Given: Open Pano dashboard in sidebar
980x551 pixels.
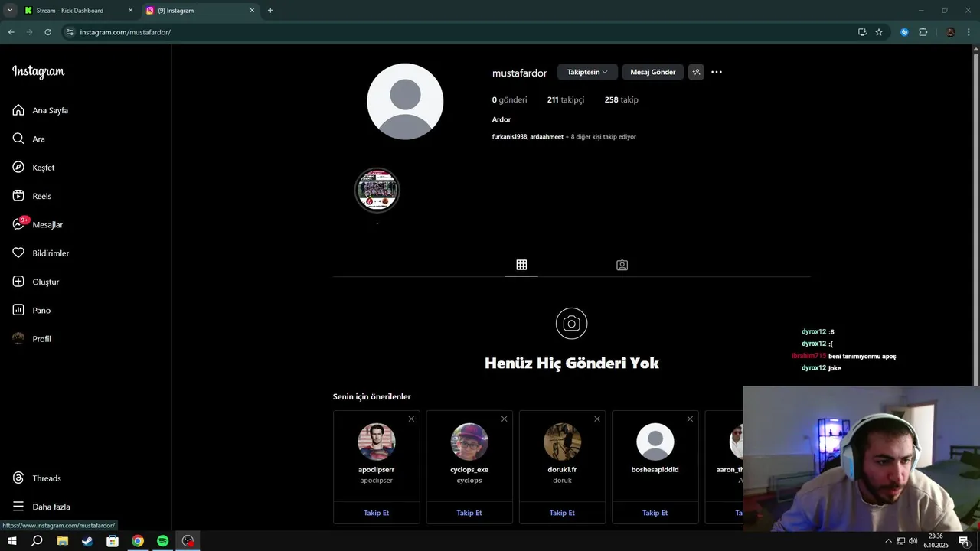Looking at the screenshot, I should [x=32, y=311].
